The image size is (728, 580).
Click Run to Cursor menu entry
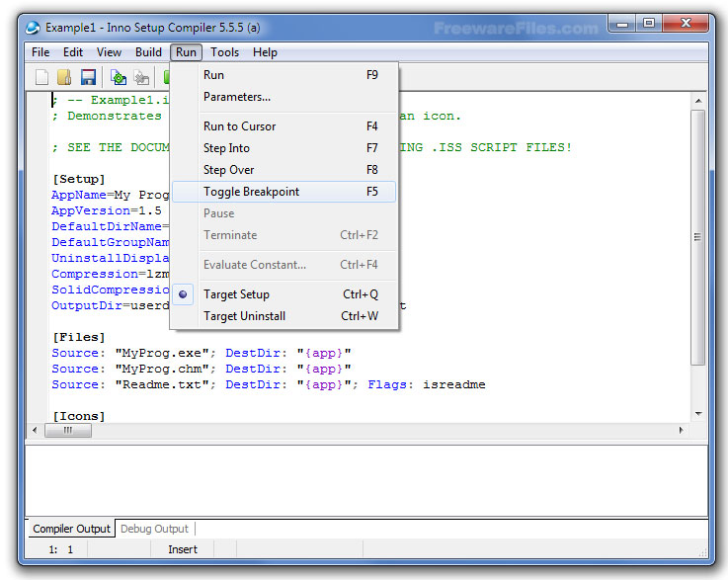point(239,126)
